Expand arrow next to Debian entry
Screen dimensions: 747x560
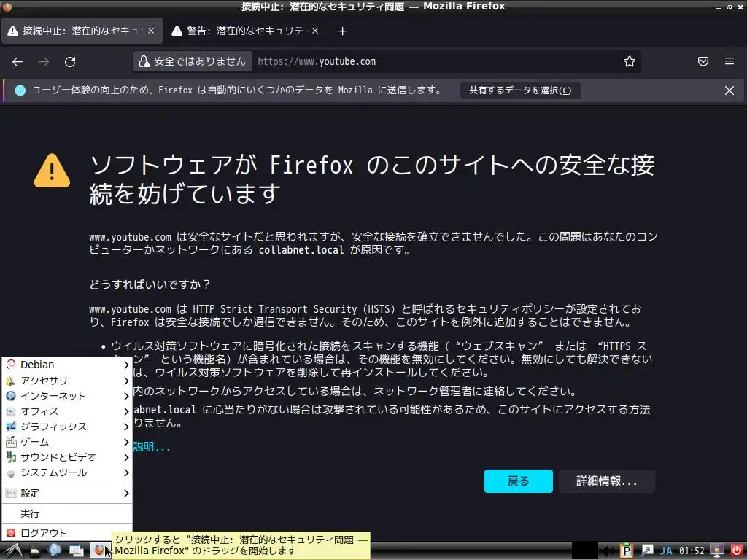tap(126, 365)
